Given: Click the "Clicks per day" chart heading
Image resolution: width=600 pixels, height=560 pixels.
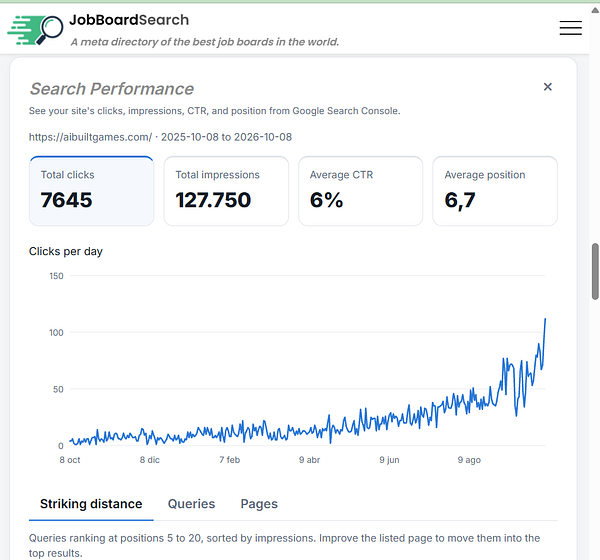Looking at the screenshot, I should (66, 251).
